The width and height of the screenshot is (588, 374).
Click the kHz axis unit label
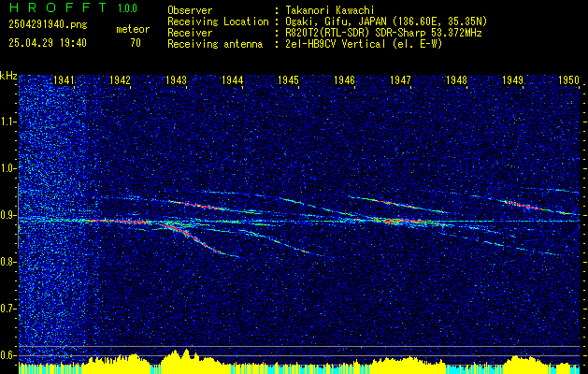point(8,76)
